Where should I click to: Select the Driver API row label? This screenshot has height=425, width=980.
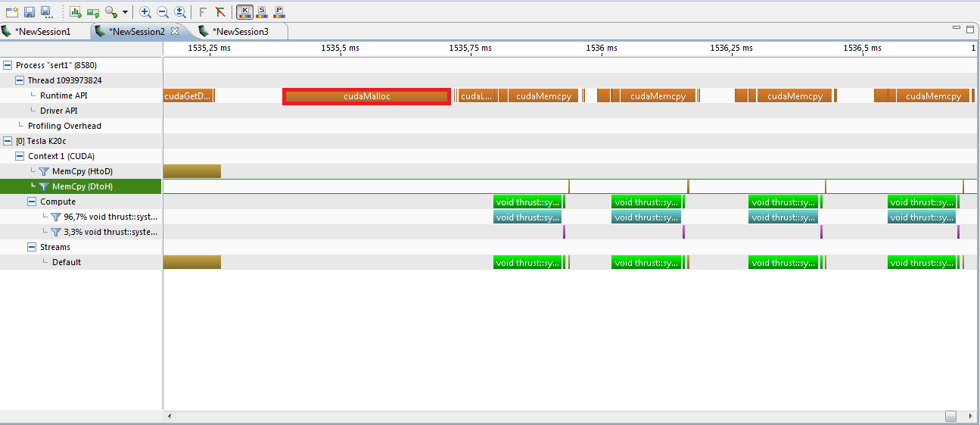coord(59,111)
